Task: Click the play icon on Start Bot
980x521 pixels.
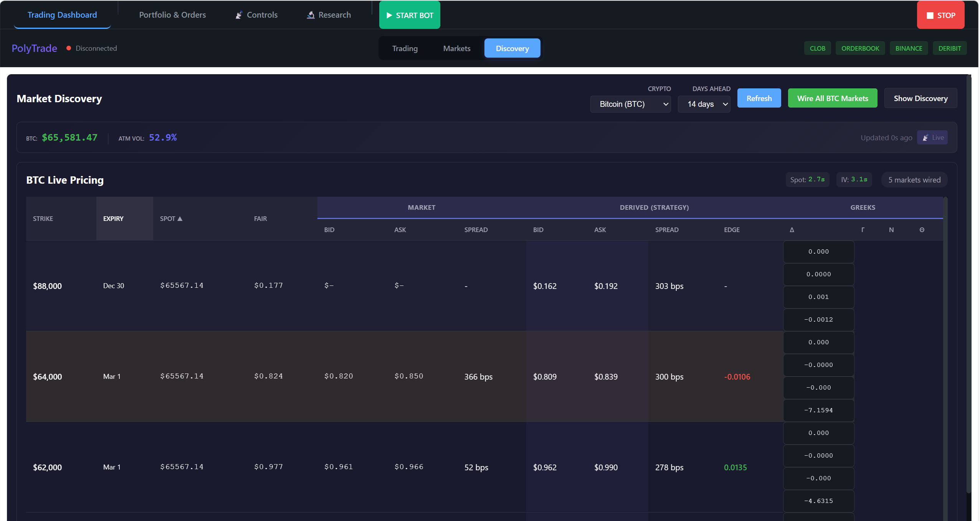Action: [x=389, y=15]
